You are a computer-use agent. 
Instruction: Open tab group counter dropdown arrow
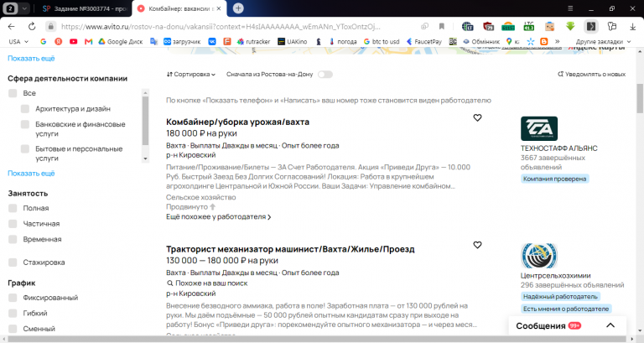pos(24,8)
